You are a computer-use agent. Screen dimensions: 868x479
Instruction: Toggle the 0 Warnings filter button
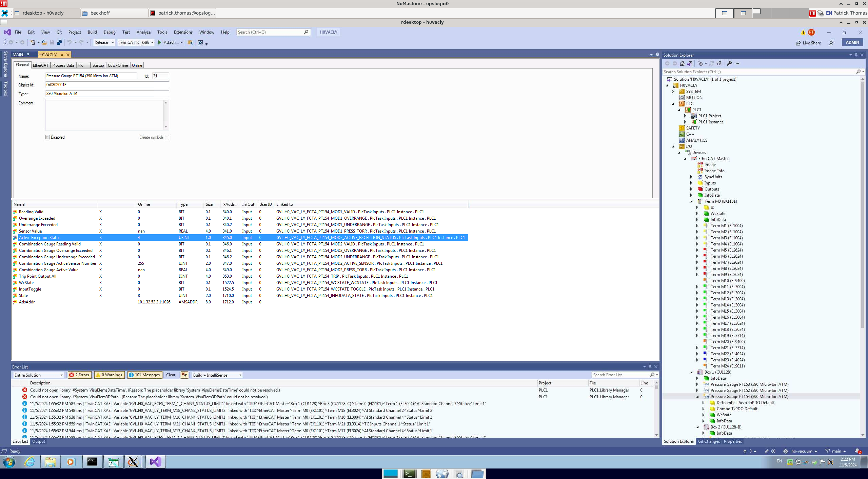click(109, 375)
